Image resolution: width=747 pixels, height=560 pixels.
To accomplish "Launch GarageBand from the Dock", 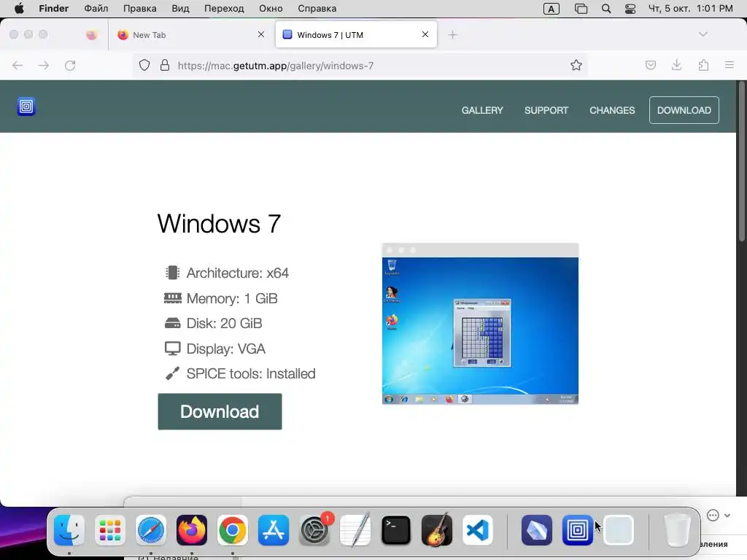I will [x=437, y=530].
